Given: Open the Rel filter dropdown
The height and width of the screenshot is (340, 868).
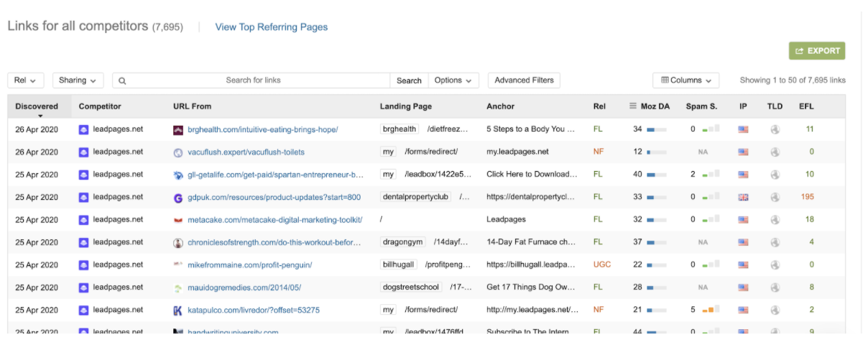Looking at the screenshot, I should tap(26, 81).
